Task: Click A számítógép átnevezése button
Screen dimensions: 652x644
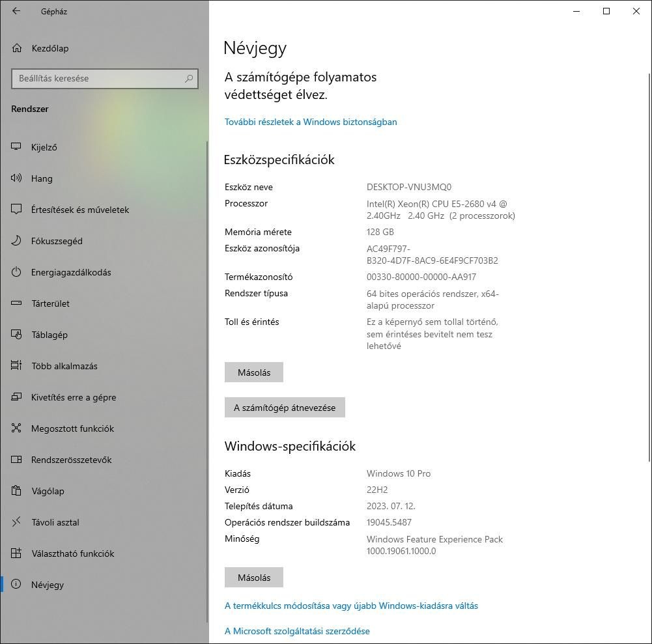Action: point(285,408)
